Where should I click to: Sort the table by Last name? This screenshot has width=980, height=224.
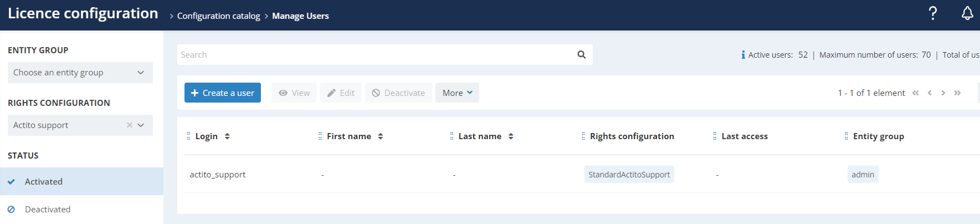(511, 136)
